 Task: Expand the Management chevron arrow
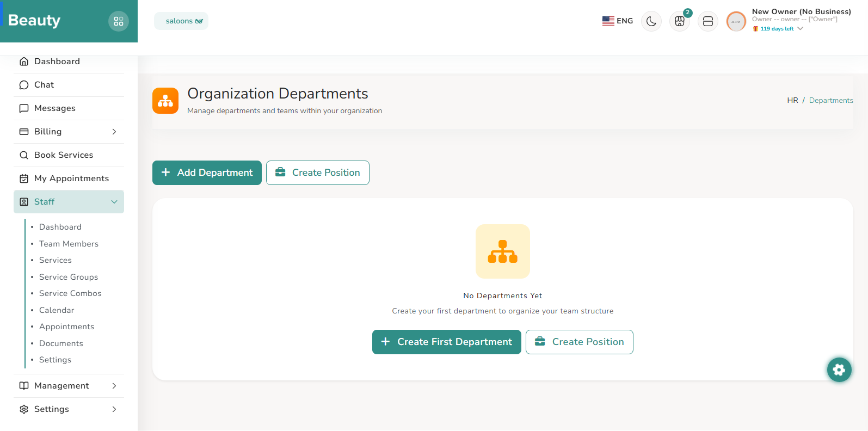114,386
